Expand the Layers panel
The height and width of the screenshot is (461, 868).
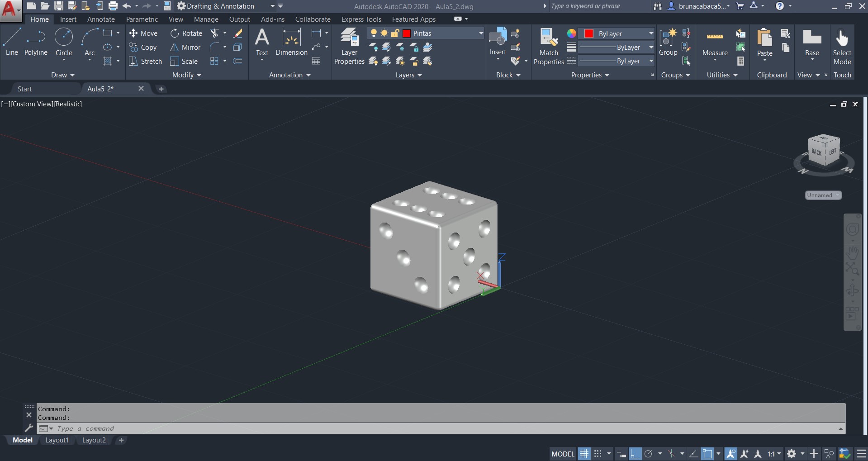(x=408, y=75)
